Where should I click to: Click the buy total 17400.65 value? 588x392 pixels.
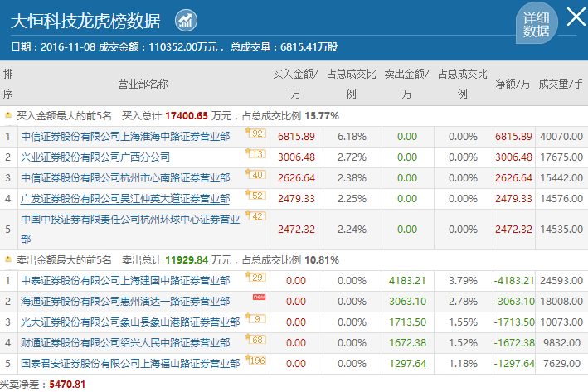[x=187, y=116]
